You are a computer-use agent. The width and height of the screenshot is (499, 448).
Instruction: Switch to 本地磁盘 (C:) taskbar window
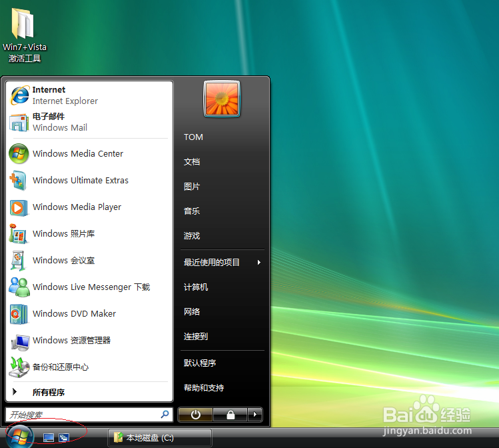click(160, 438)
